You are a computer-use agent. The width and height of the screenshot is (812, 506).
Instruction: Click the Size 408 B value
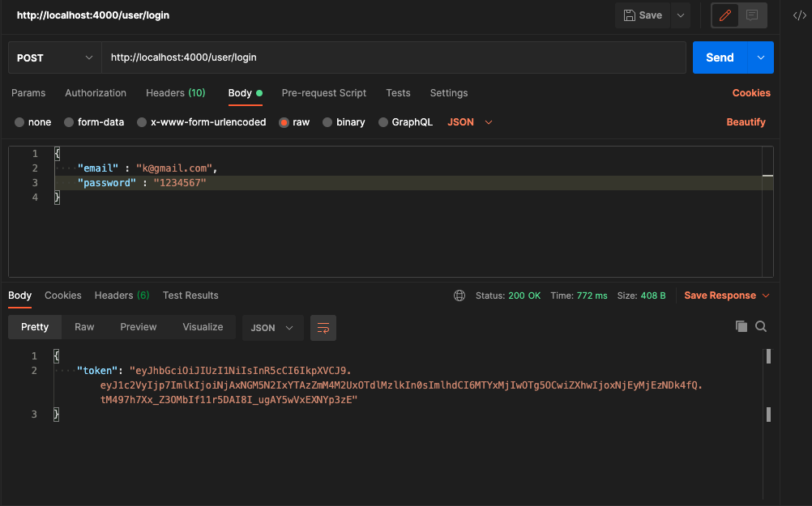point(653,296)
